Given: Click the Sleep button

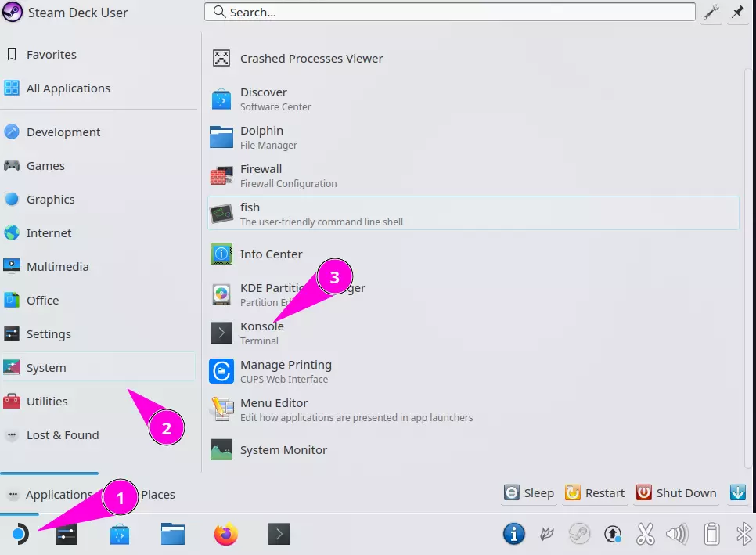Looking at the screenshot, I should [529, 493].
